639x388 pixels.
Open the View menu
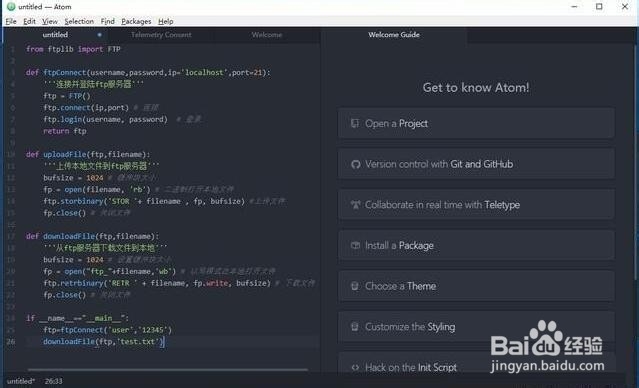pos(50,21)
